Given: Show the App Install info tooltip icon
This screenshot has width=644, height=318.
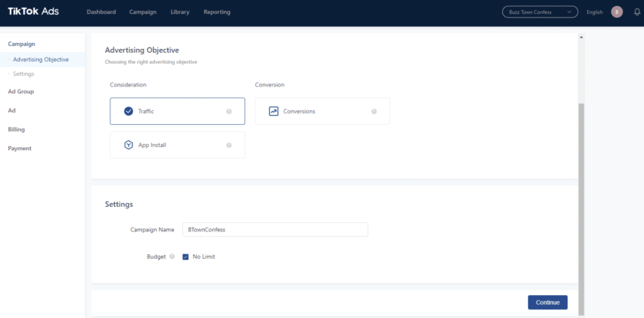Looking at the screenshot, I should pyautogui.click(x=229, y=145).
